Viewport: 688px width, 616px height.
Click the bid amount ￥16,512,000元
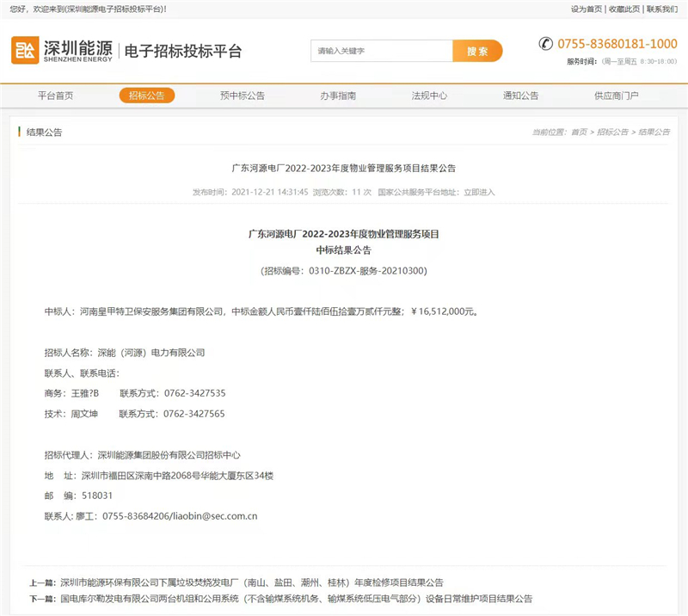click(445, 311)
